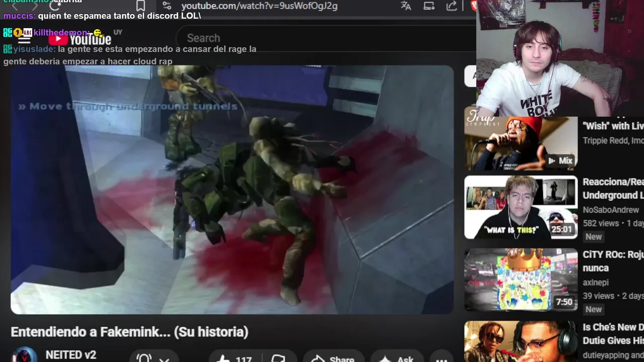Expand the subscription notification dropdown chevron

(x=164, y=359)
